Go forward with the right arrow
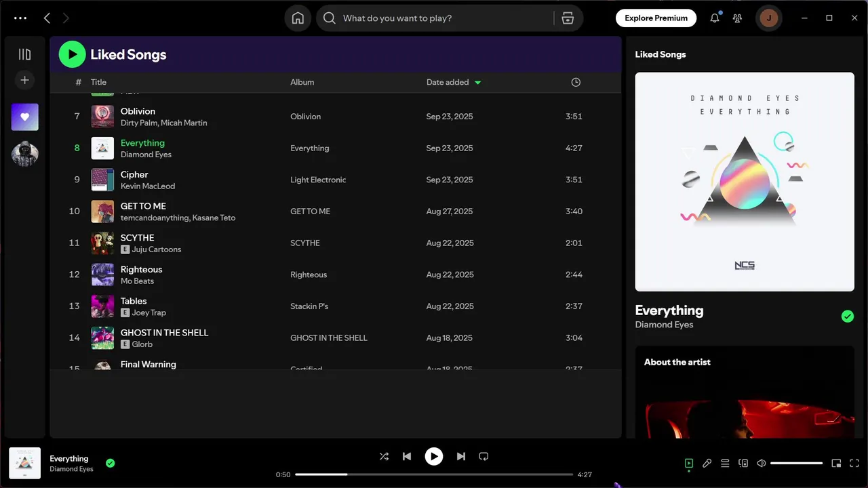Image resolution: width=868 pixels, height=488 pixels. coord(66,18)
